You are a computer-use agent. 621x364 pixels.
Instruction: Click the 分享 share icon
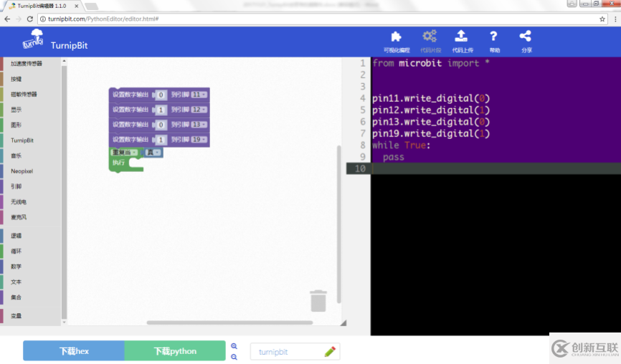525,36
